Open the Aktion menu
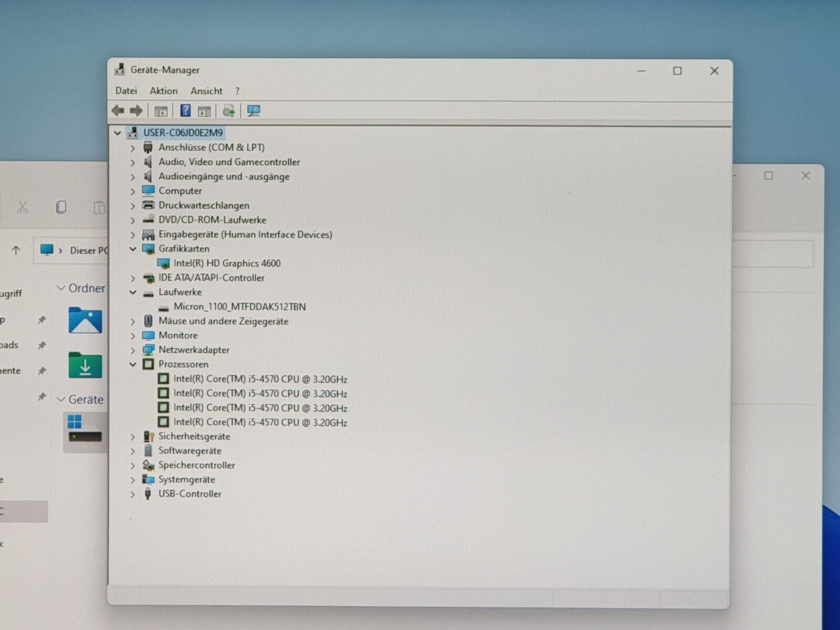The height and width of the screenshot is (630, 840). pos(163,91)
